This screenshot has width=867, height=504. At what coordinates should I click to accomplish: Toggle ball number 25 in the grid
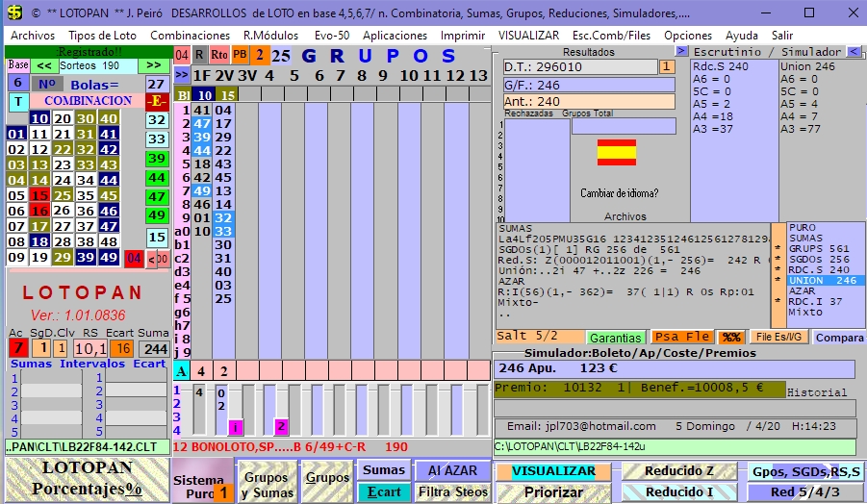coord(63,195)
